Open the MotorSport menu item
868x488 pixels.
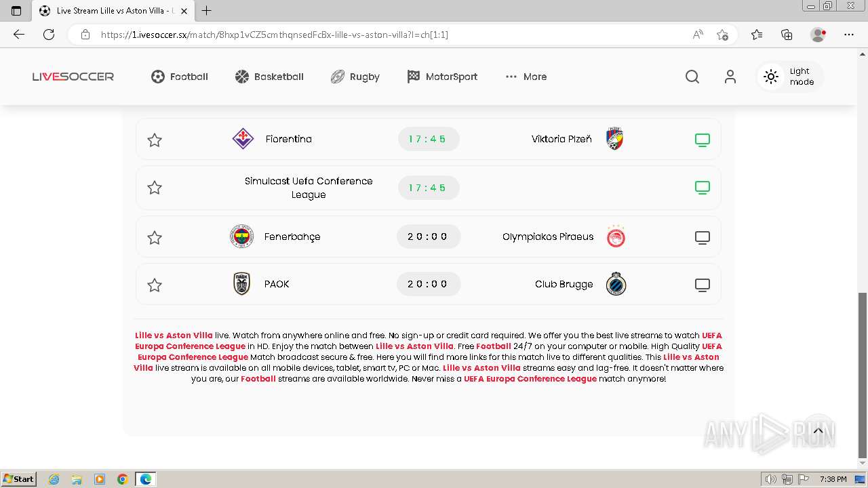[442, 77]
